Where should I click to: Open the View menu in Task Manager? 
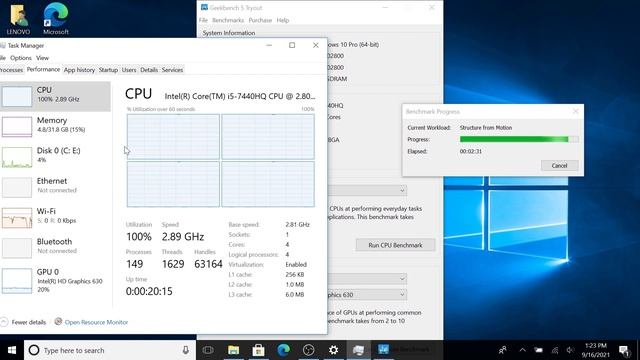(42, 58)
